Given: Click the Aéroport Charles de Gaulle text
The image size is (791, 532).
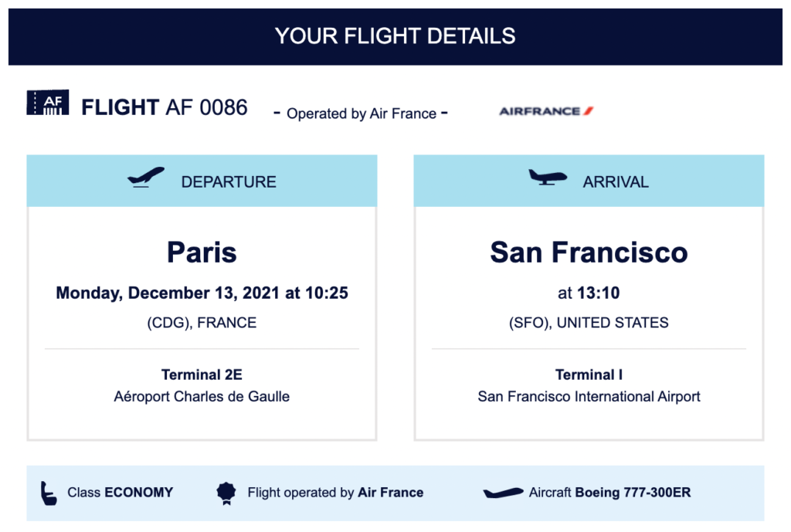Looking at the screenshot, I should pyautogui.click(x=202, y=397).
